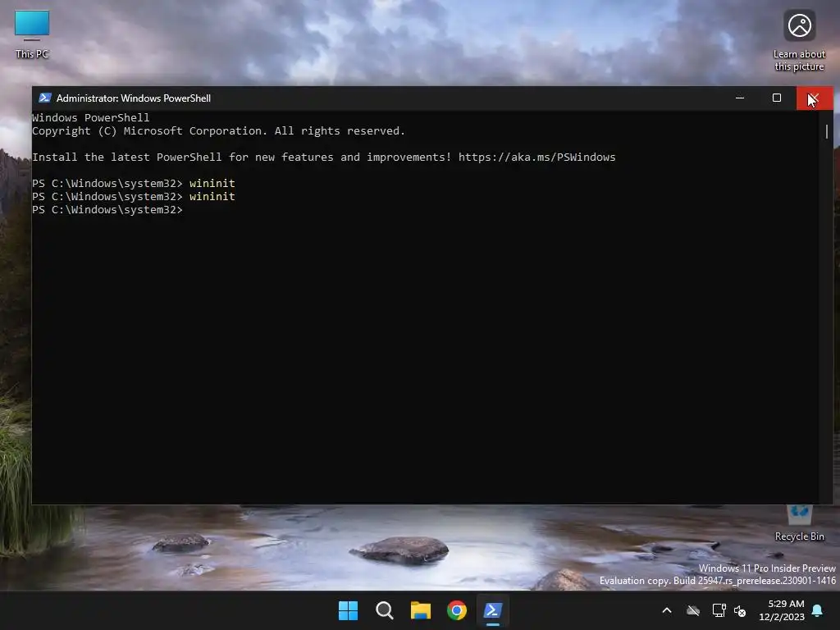Click the PowerShell window vertical scrollbar thumb
The height and width of the screenshot is (630, 840).
[x=827, y=131]
